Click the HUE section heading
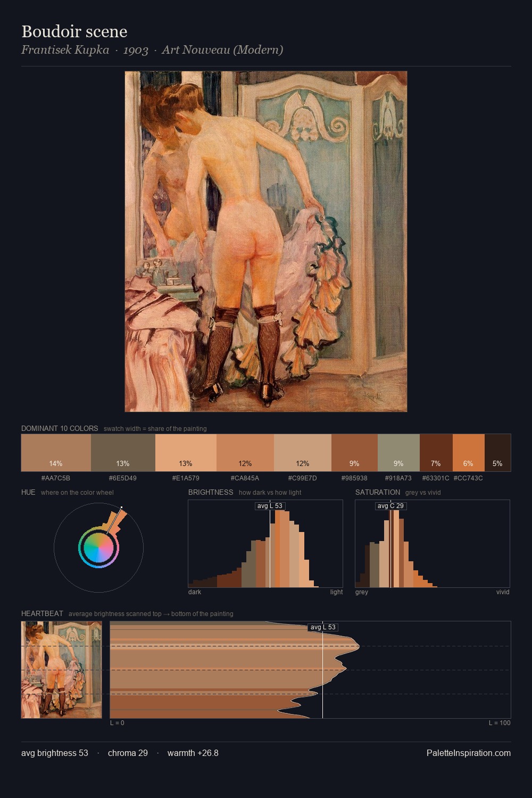532x798 pixels. point(28,492)
